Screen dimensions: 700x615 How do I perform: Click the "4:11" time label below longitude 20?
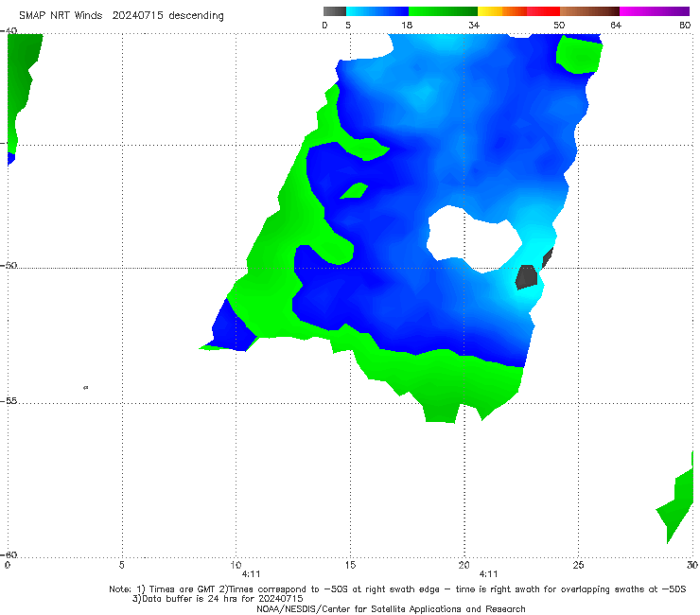tap(488, 574)
